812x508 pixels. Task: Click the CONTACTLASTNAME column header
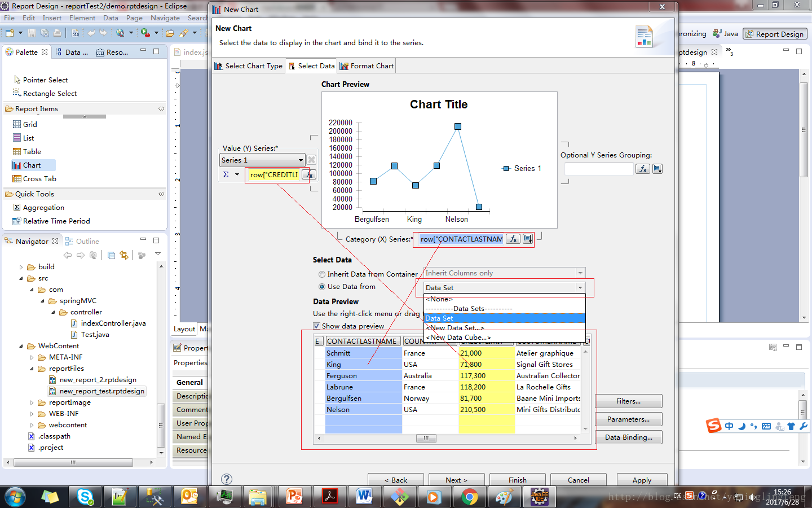coord(363,341)
